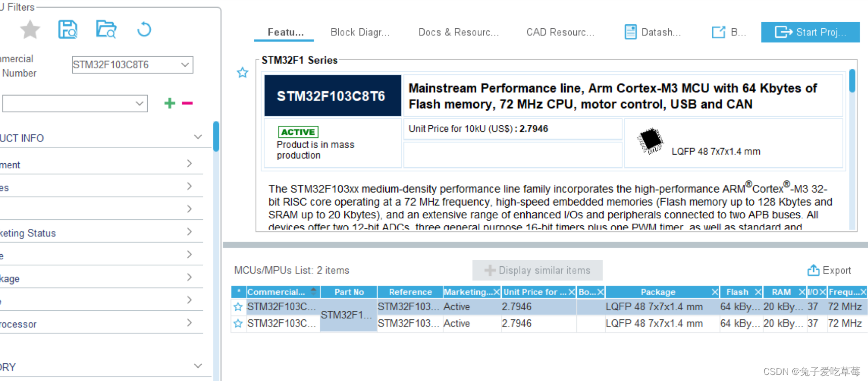868x381 pixels.
Task: Open the CAD Resources tab
Action: click(x=560, y=32)
